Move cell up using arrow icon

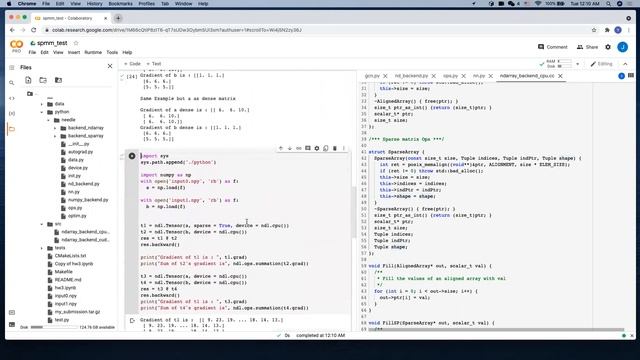280,148
